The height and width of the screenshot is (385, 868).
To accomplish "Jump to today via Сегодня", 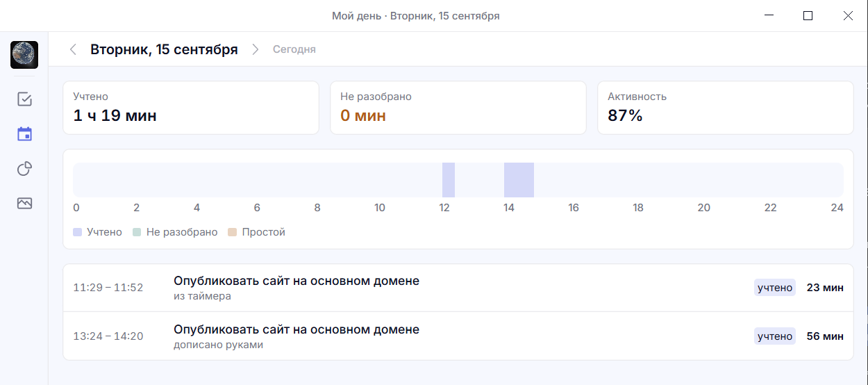I will [x=294, y=49].
